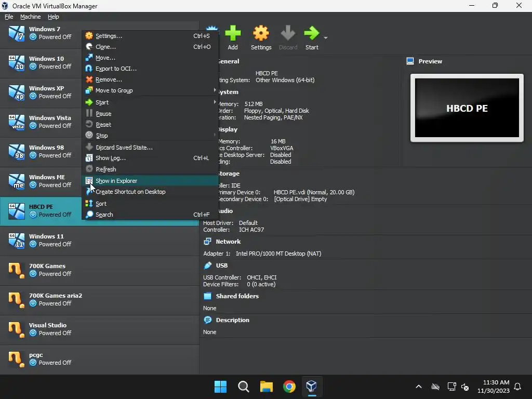Image resolution: width=532 pixels, height=399 pixels.
Task: Click the Description section header
Action: pyautogui.click(x=232, y=320)
